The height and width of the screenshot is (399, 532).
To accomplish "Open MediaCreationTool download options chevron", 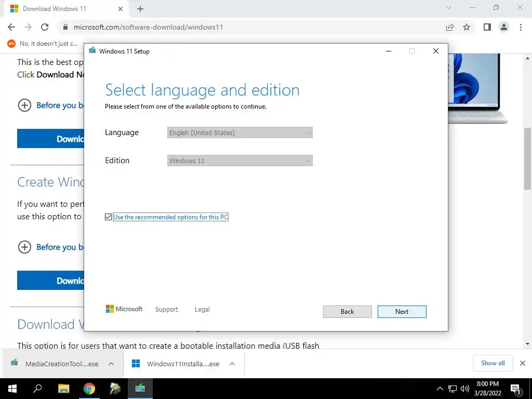I will [x=111, y=364].
